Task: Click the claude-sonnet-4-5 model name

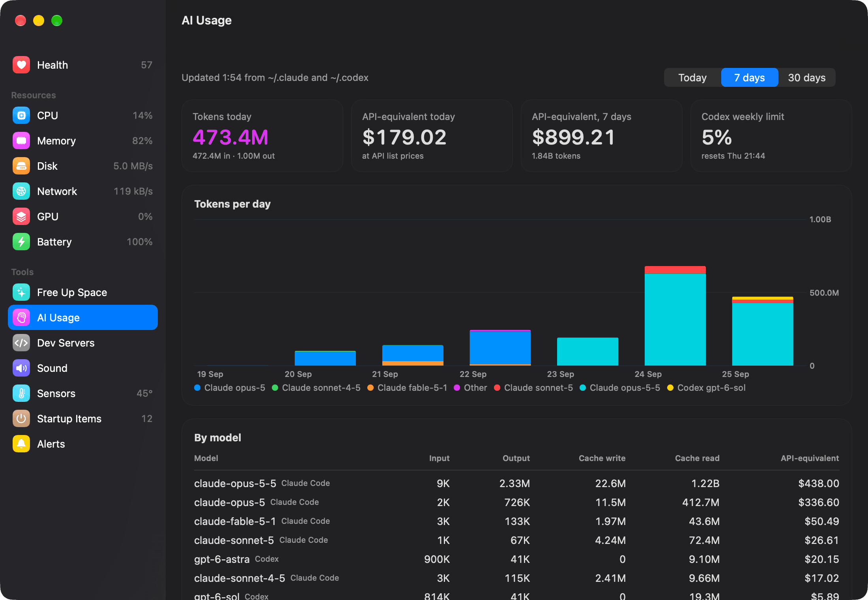Action: 239,578
